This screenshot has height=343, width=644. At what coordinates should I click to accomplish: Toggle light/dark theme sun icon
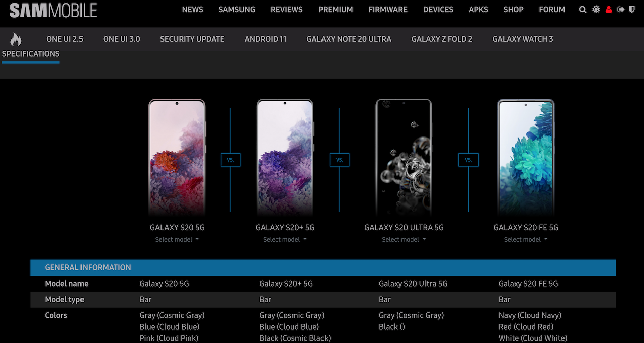click(596, 10)
